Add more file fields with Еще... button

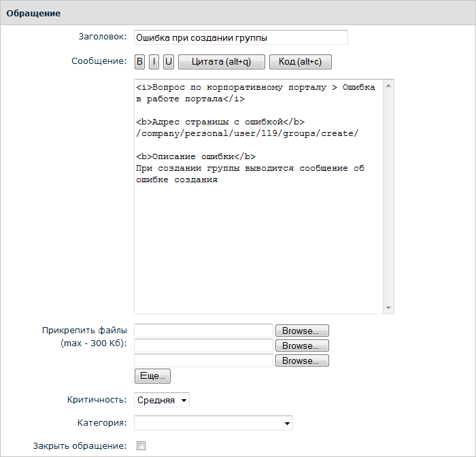[152, 376]
